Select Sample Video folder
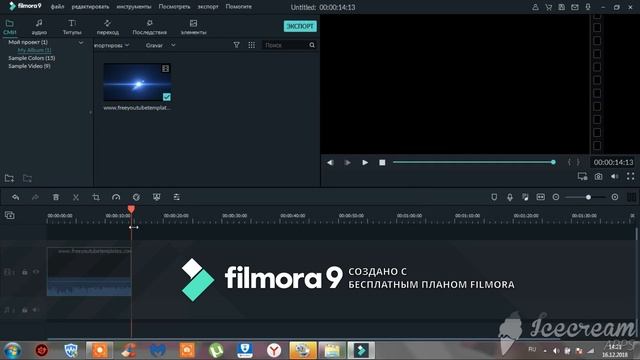Screen dimensions: 640x360 29,66
